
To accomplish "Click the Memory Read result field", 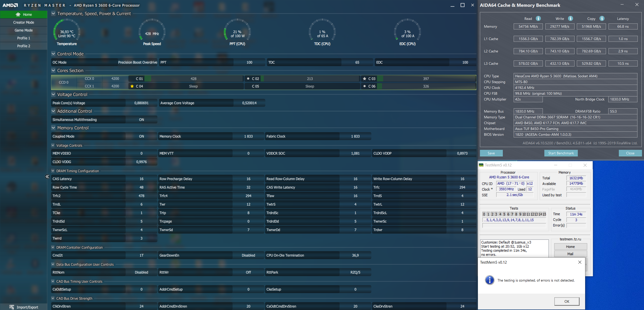I will pos(528,26).
